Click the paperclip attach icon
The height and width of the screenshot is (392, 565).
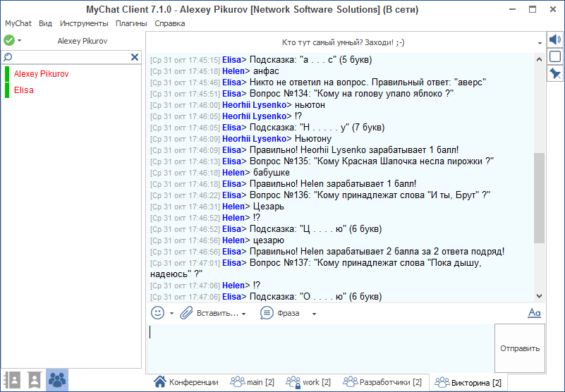186,312
